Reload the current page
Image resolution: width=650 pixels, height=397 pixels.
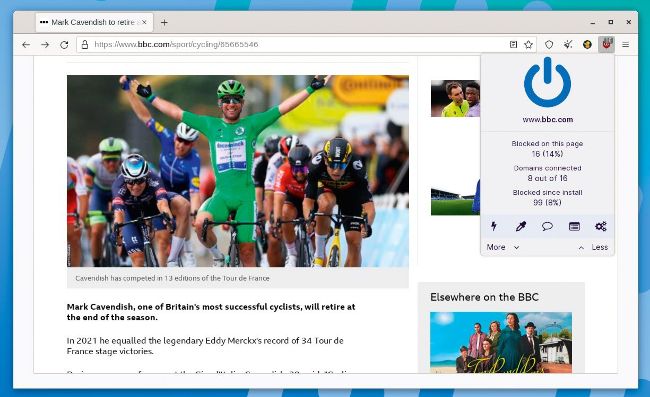click(x=64, y=44)
